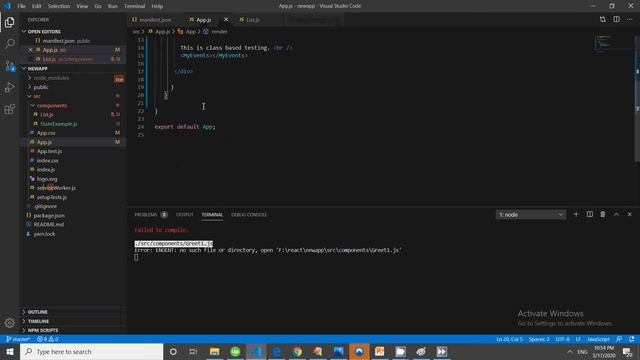Viewport: 640px width, 360px height.
Task: Change Spaces: 2 indentation setting
Action: (539, 339)
